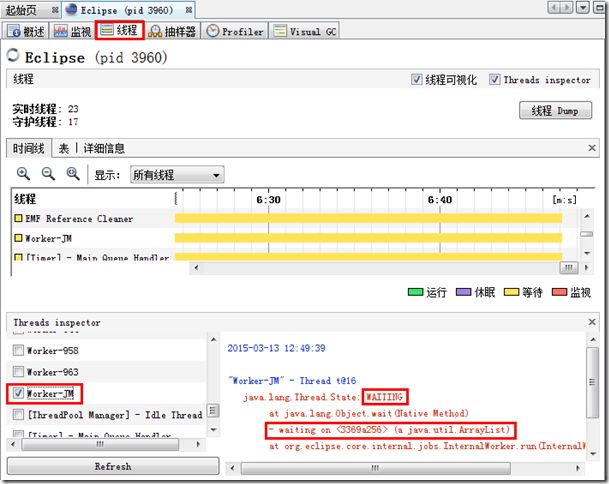Close the Threads inspector panel
Screen dimensions: 609x484
point(592,322)
